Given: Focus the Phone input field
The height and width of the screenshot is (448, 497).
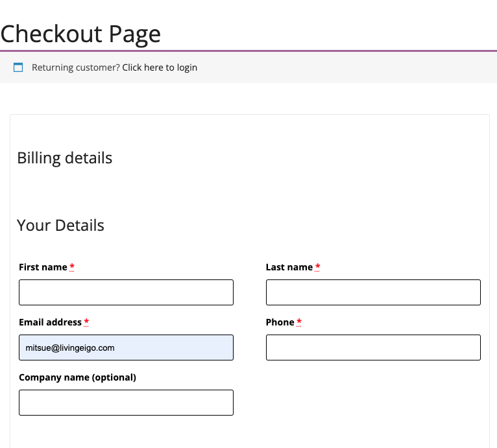Looking at the screenshot, I should (x=373, y=348).
